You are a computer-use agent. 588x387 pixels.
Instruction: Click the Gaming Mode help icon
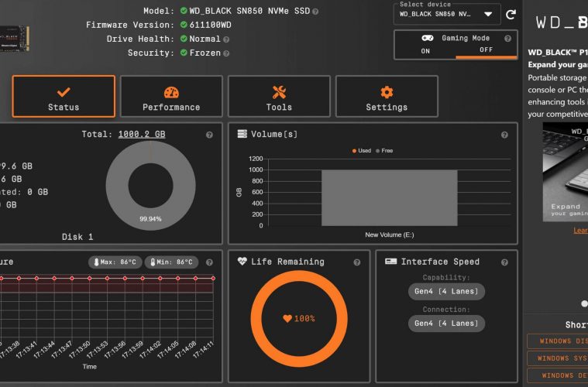pyautogui.click(x=507, y=38)
